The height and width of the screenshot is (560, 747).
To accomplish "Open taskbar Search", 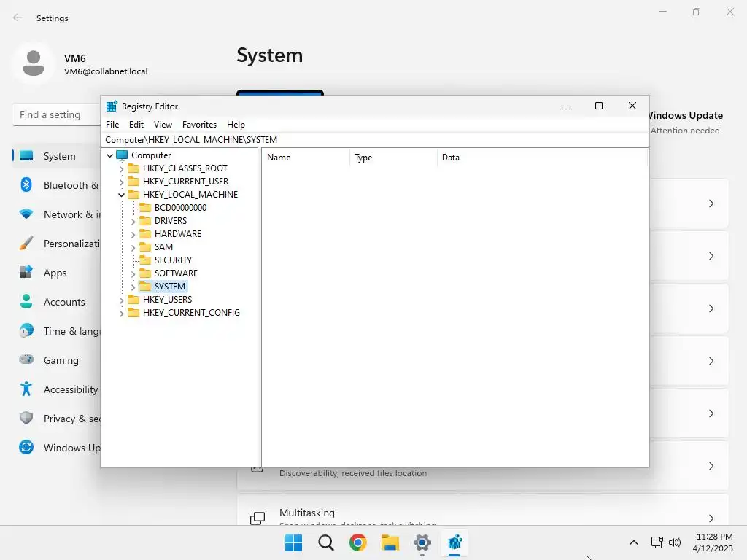I will coord(326,542).
